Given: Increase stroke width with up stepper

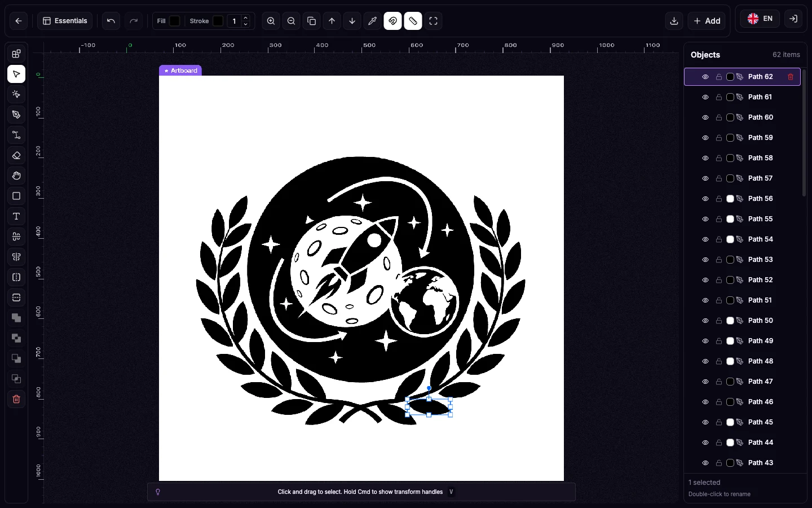Looking at the screenshot, I should (246, 18).
